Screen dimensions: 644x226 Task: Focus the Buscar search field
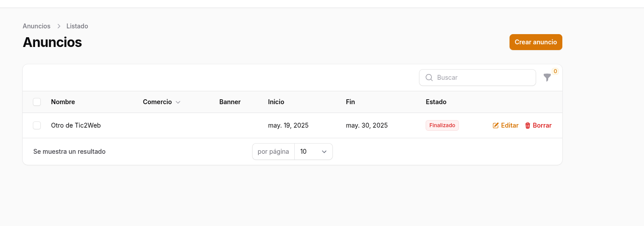click(x=484, y=78)
